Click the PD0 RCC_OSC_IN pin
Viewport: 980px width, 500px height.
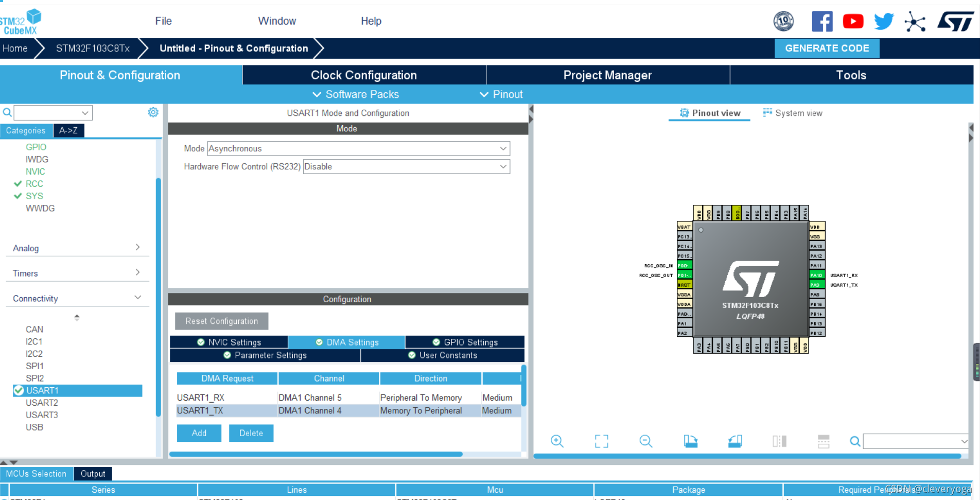click(685, 266)
